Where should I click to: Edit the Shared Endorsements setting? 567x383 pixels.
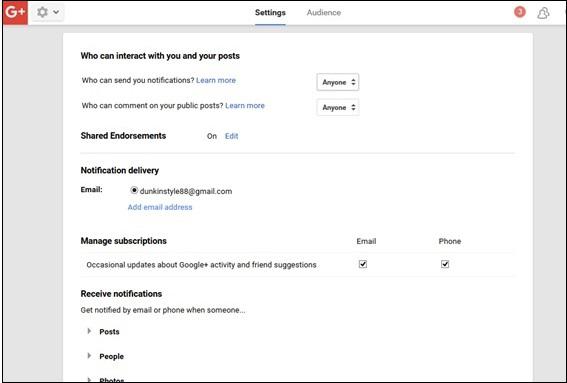click(231, 136)
